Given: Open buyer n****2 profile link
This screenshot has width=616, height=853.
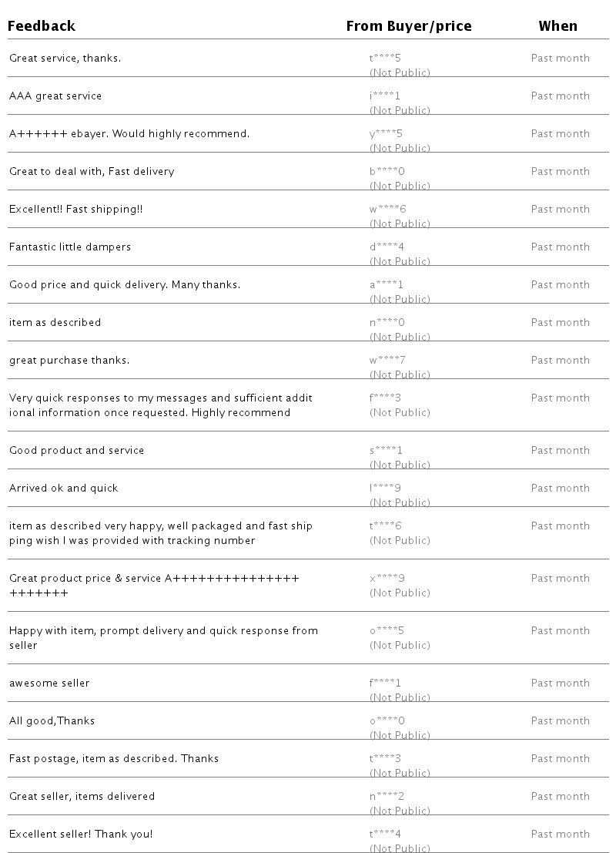Looking at the screenshot, I should 387,796.
